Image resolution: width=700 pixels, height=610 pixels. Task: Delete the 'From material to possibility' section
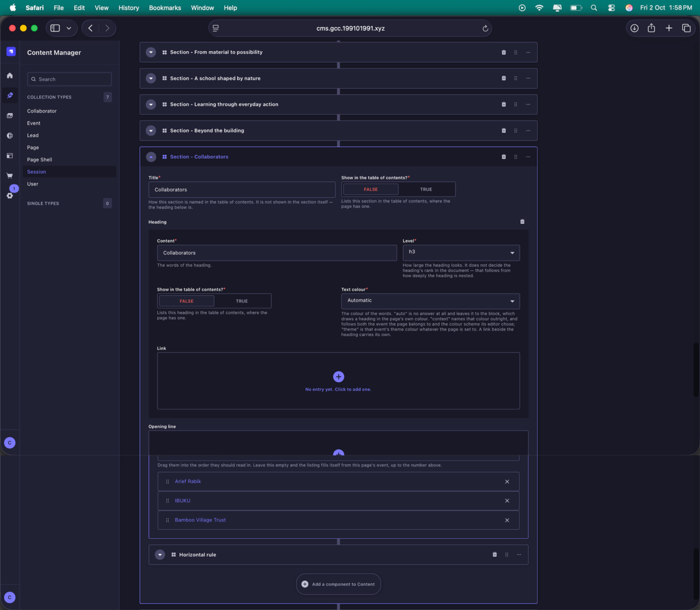tap(503, 52)
